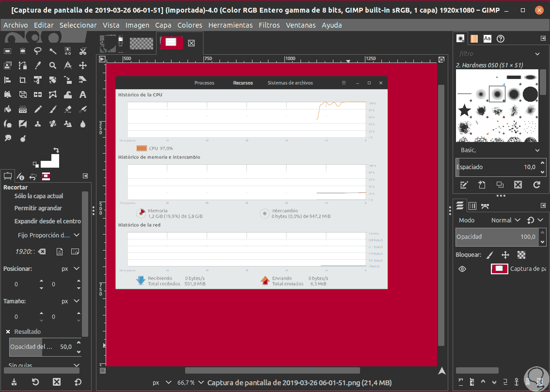This screenshot has width=550, height=392.
Task: Select the Rectangle Select tool
Action: click(7, 51)
